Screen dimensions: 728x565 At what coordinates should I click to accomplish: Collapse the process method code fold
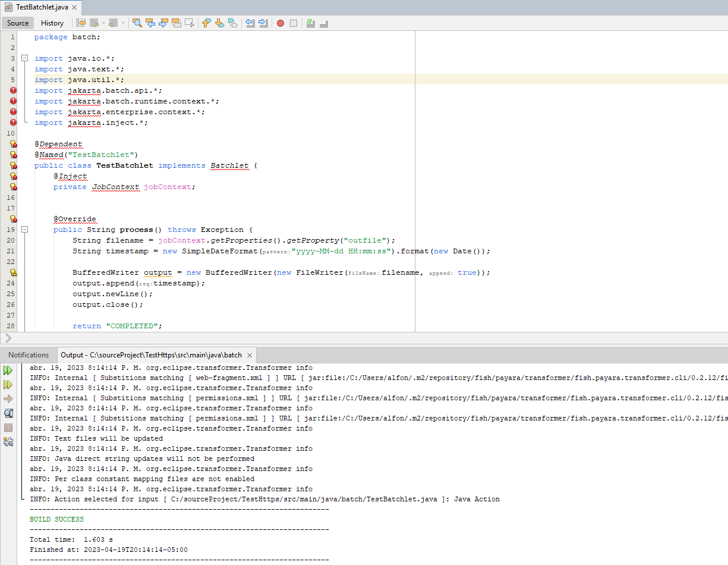(24, 229)
